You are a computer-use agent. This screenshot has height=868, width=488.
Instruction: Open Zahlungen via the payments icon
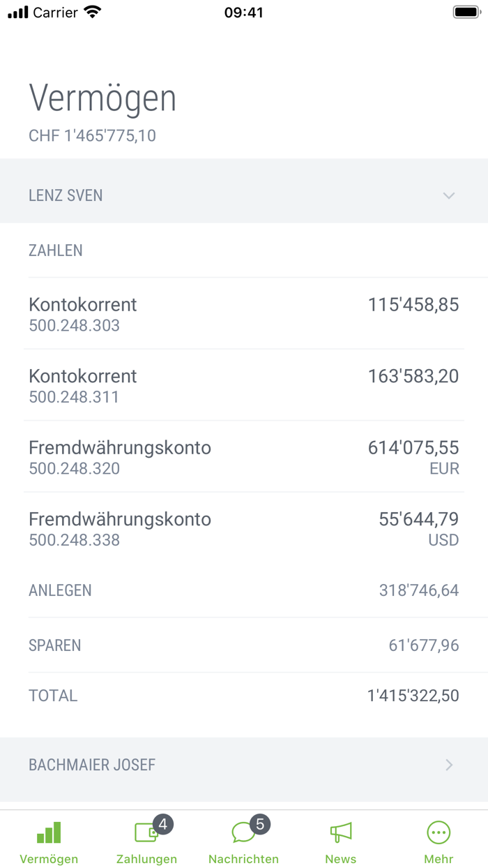coord(146,832)
